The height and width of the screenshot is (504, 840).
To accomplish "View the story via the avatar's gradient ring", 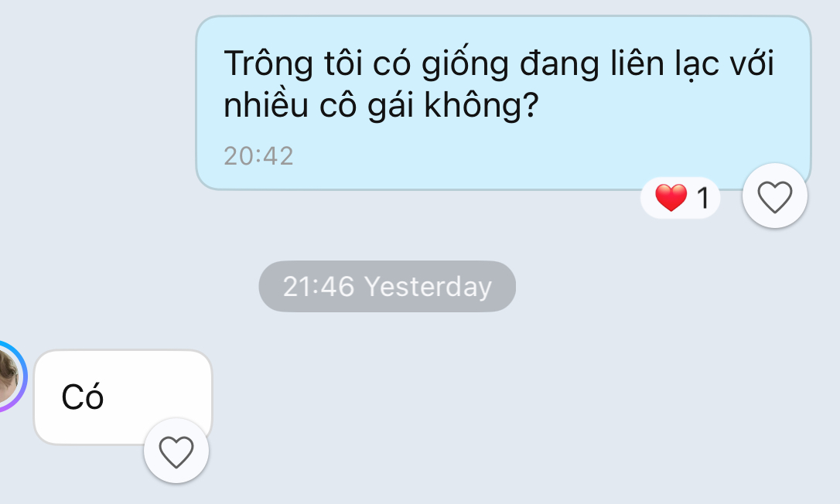I will pyautogui.click(x=23, y=376).
